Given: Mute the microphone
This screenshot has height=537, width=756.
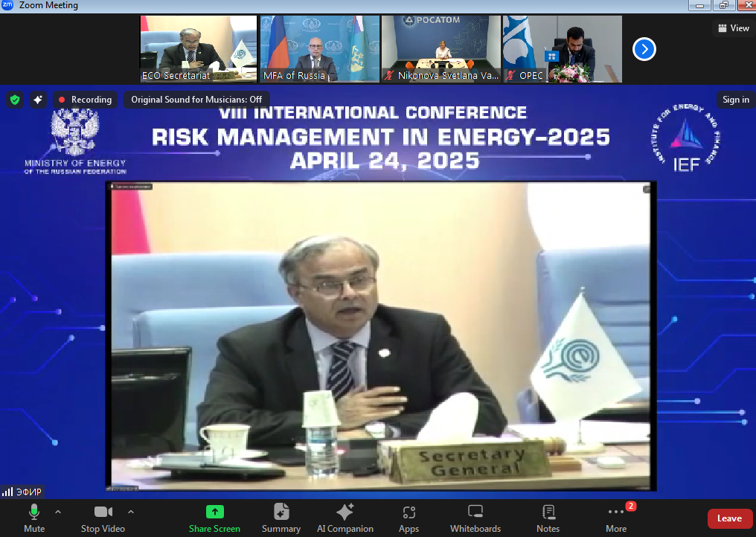Looking at the screenshot, I should [34, 518].
